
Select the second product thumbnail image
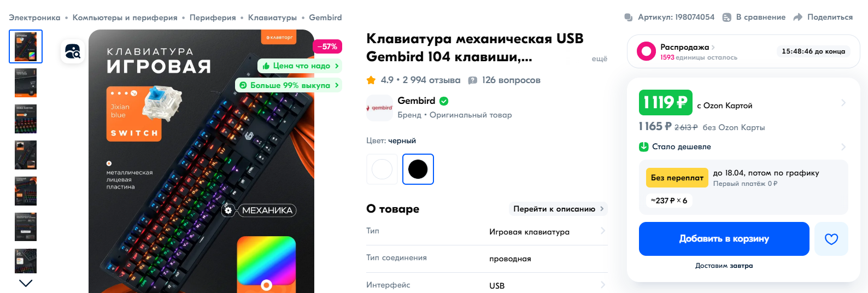(26, 83)
